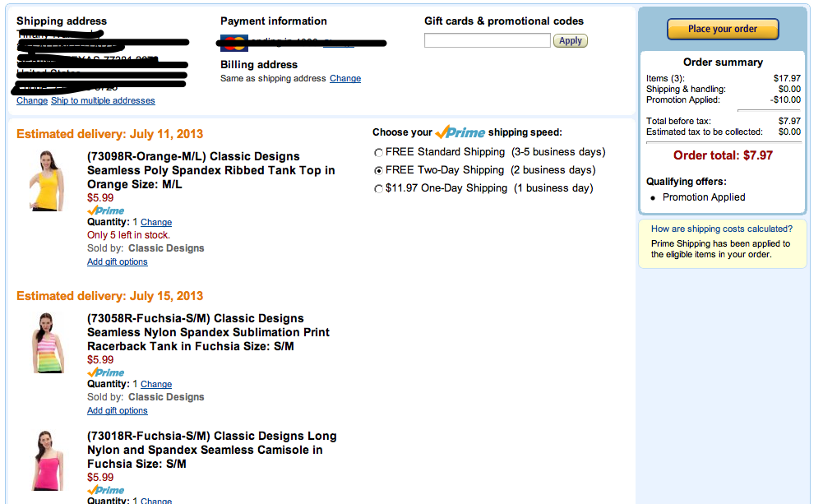823x504 pixels.
Task: Open How are shipping costs calculated link
Action: (x=722, y=229)
